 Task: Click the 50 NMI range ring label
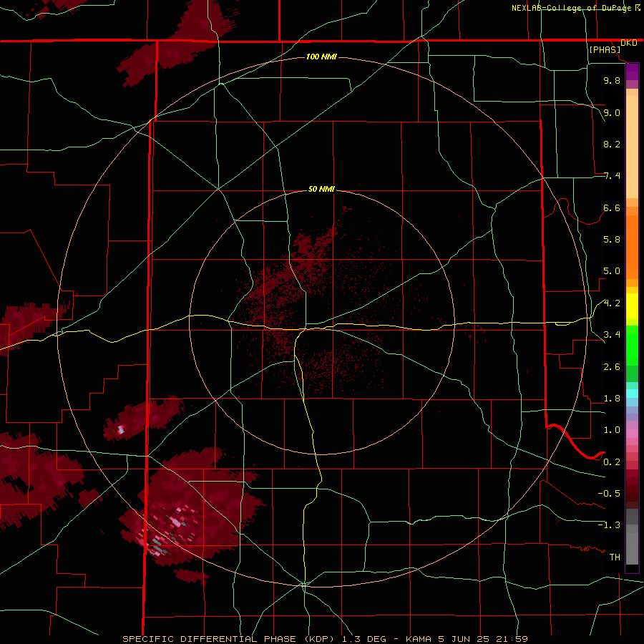[x=321, y=190]
